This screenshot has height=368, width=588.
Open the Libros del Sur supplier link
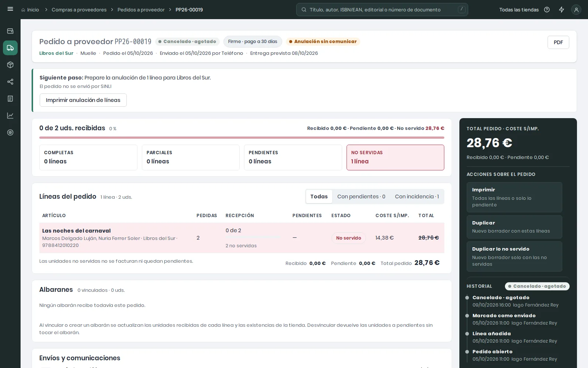pos(56,53)
